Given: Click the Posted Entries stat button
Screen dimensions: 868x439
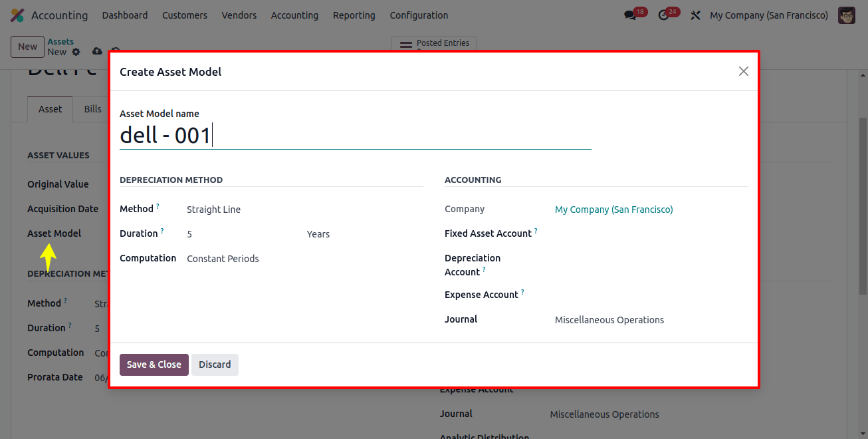Looking at the screenshot, I should pos(434,44).
